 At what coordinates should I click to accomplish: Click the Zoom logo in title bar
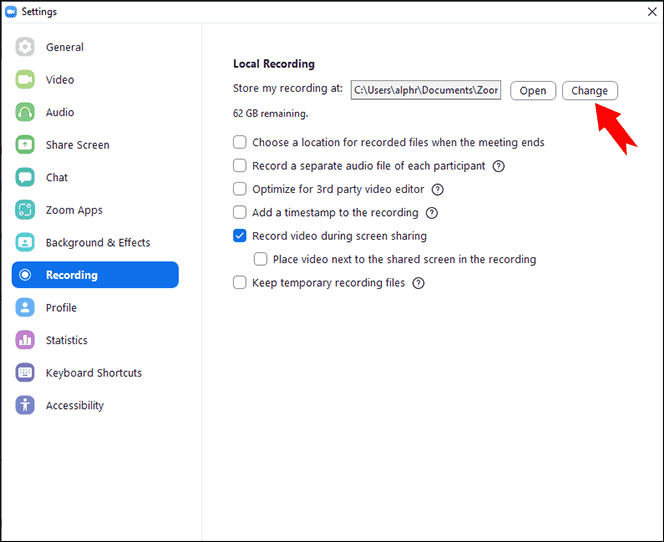click(11, 11)
